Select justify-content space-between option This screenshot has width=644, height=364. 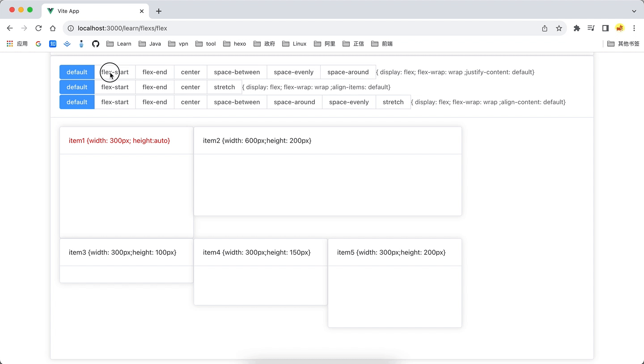tap(237, 72)
